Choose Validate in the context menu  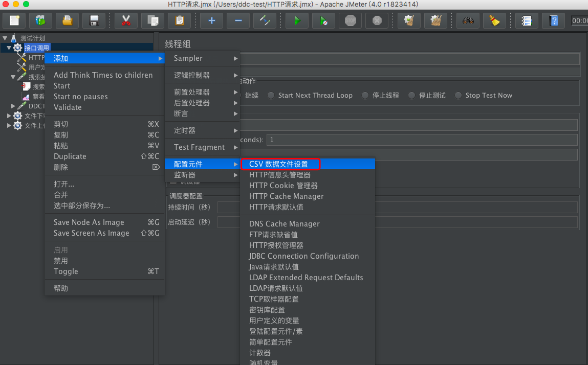pos(104,107)
